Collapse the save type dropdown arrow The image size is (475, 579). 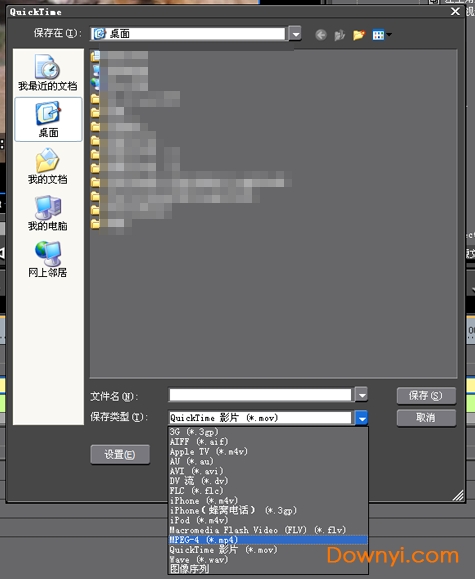point(361,418)
